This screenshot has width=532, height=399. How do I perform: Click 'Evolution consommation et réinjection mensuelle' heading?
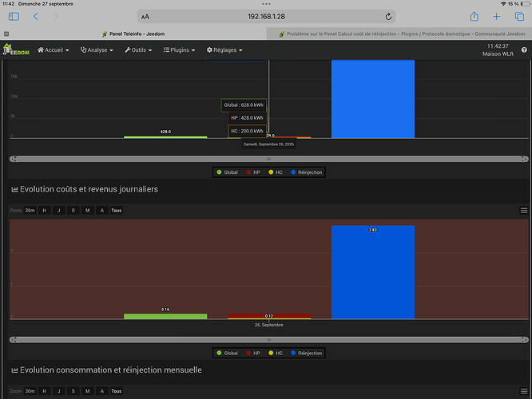tap(110, 369)
